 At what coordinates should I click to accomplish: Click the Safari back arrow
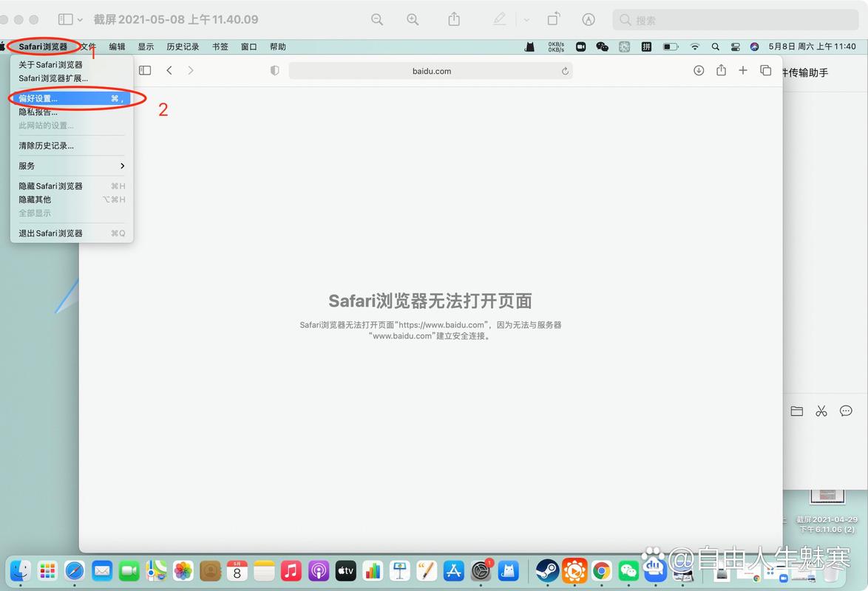[169, 70]
